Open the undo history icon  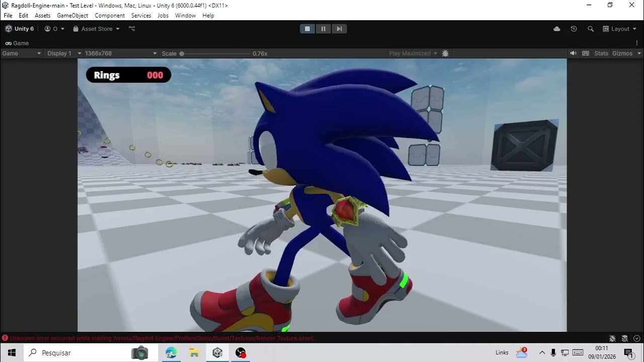point(574,29)
